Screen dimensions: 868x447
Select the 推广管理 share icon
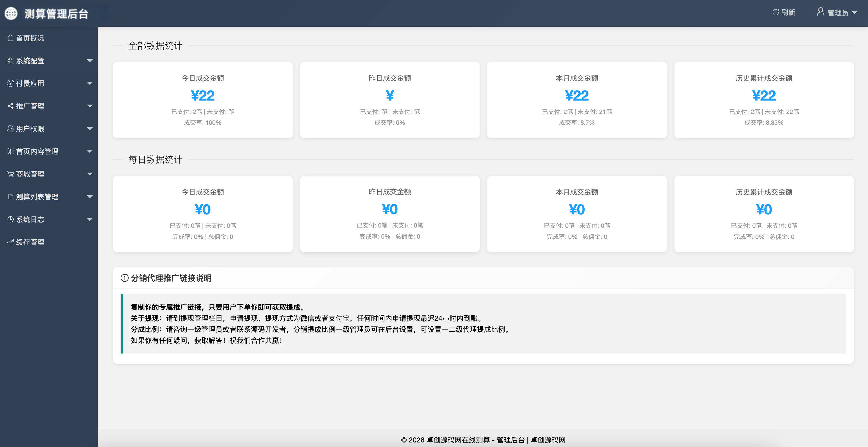[10, 106]
